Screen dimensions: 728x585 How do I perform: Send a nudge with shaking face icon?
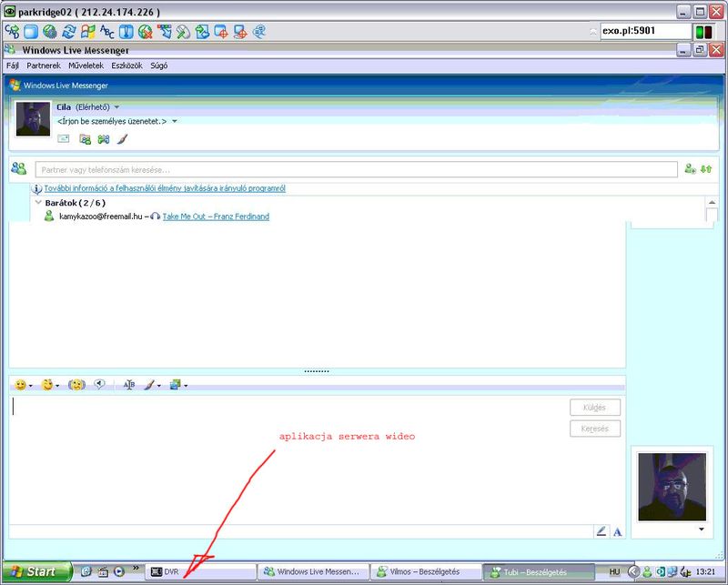[76, 385]
